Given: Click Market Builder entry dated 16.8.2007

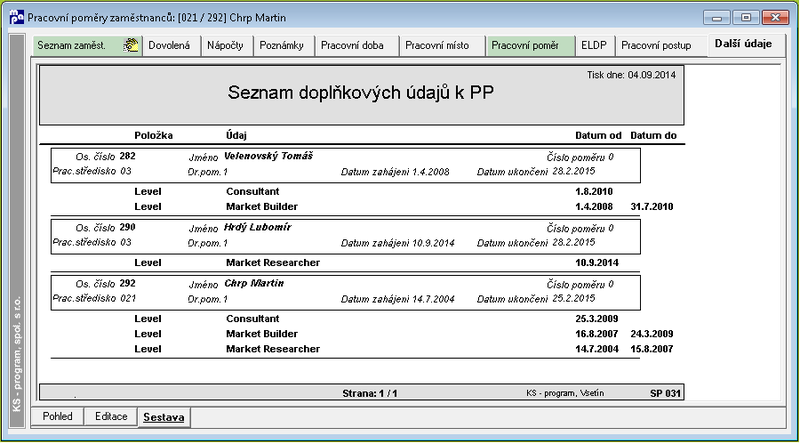Looking at the screenshot, I should [262, 334].
